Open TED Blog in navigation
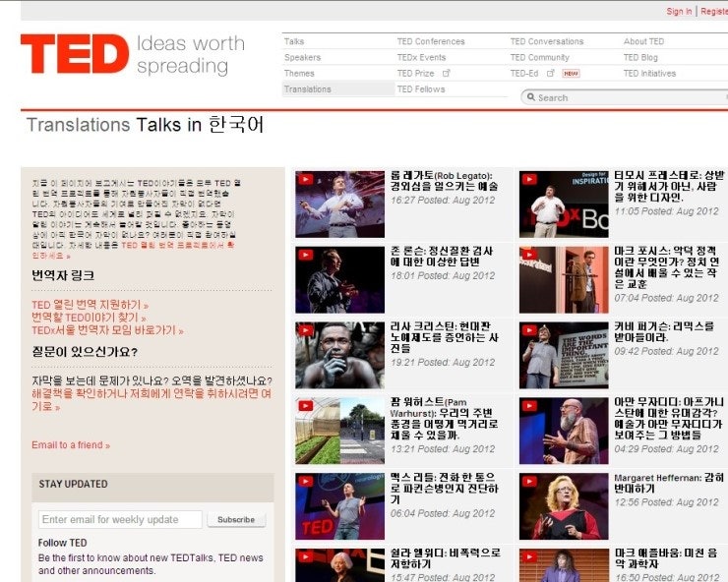The width and height of the screenshot is (728, 582). pos(640,57)
